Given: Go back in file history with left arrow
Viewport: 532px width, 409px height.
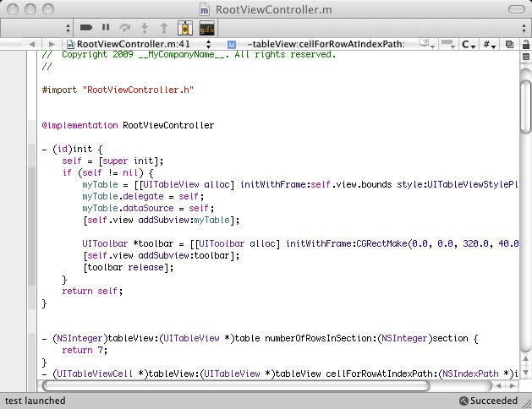Looking at the screenshot, I should (32, 44).
